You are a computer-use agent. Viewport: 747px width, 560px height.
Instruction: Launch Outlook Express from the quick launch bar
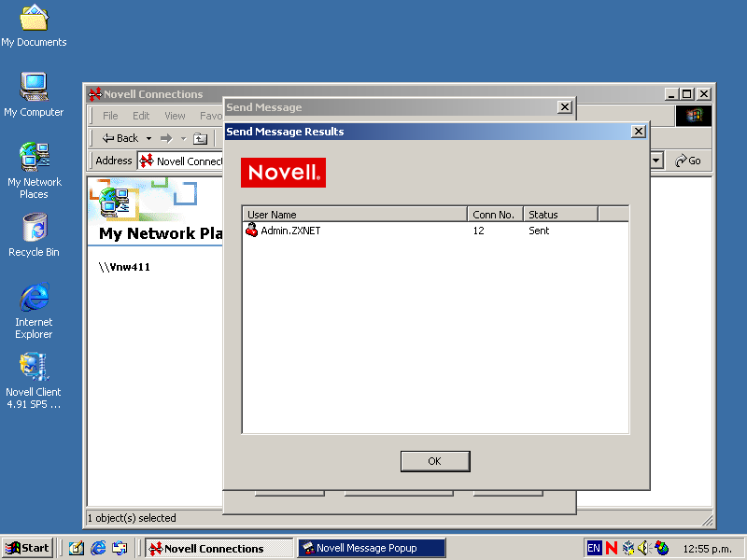[120, 548]
